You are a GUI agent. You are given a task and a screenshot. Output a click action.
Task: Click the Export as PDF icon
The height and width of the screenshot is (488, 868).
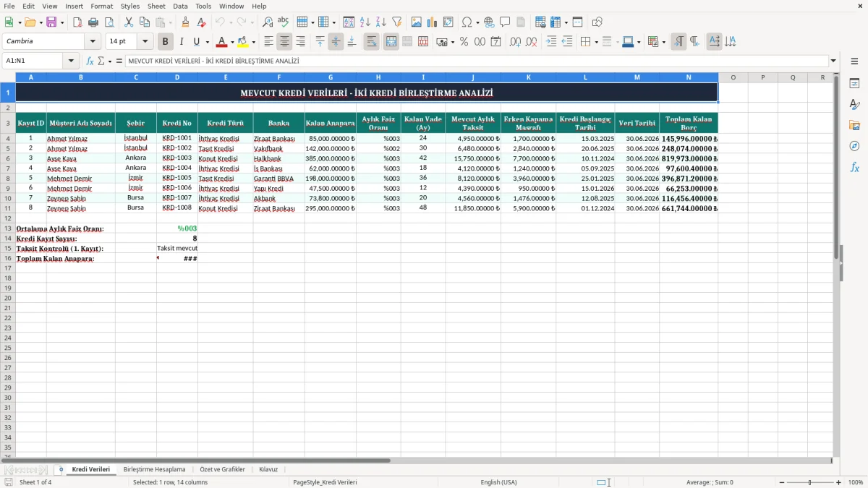[x=77, y=22]
